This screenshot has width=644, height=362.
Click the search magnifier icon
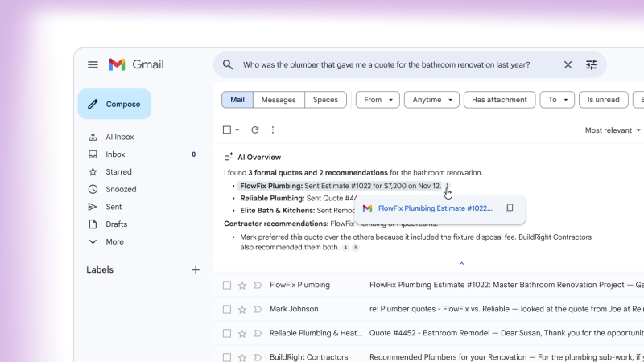click(x=228, y=64)
